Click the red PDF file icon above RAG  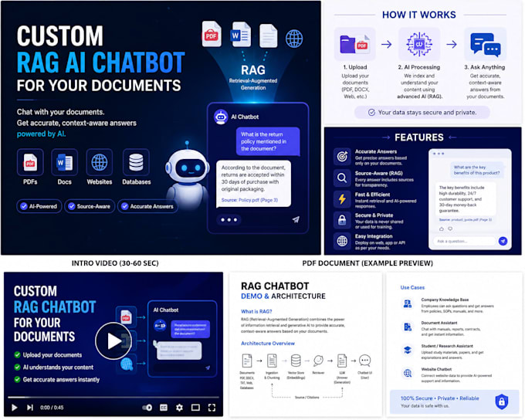(212, 34)
